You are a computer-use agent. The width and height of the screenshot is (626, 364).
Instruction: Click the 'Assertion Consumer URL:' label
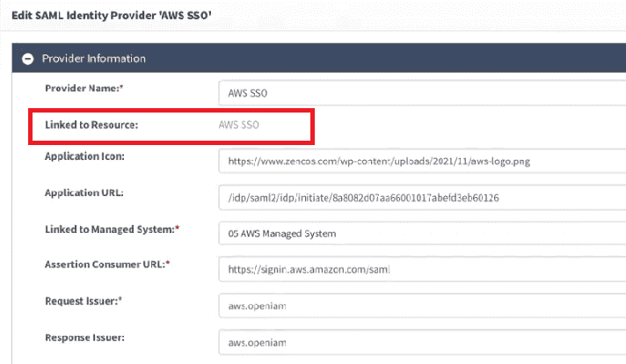pos(104,264)
